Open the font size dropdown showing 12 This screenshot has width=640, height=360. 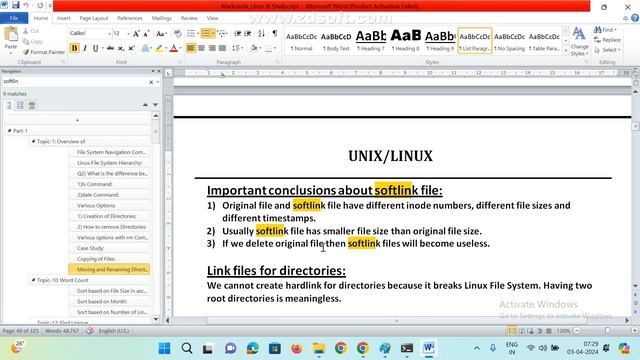coord(128,33)
